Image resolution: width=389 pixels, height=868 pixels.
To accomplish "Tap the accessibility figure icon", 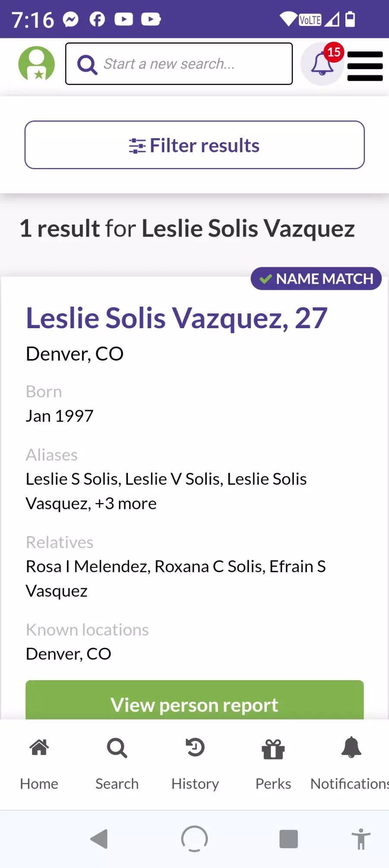I will coord(361,839).
